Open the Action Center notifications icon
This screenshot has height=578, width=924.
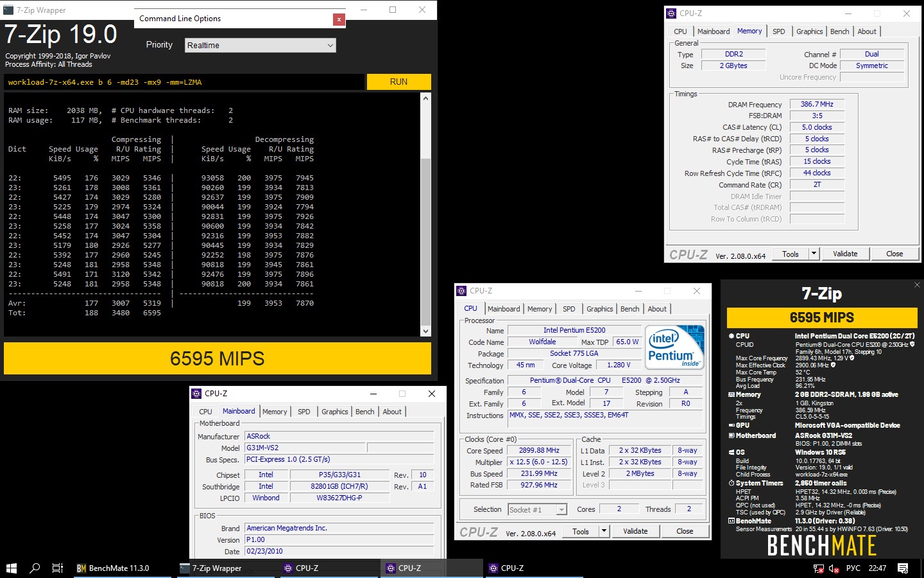[903, 568]
